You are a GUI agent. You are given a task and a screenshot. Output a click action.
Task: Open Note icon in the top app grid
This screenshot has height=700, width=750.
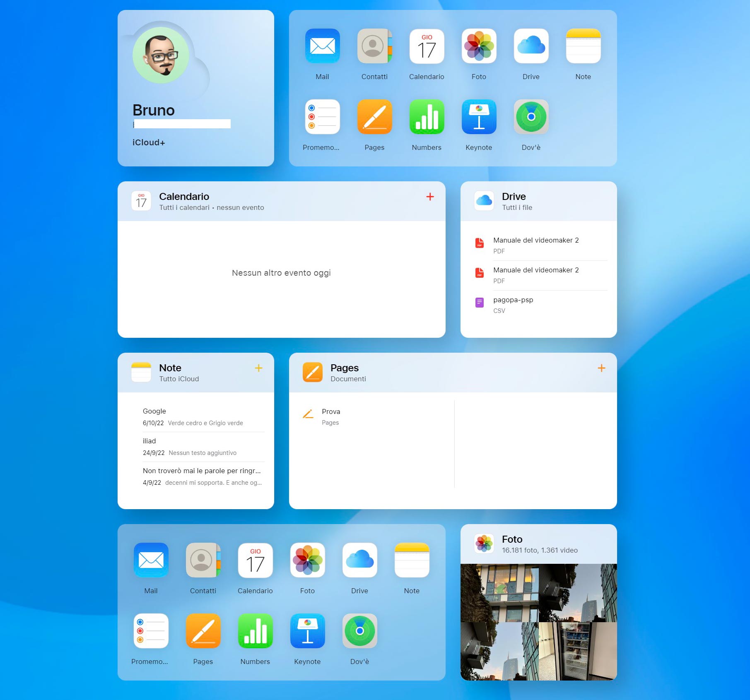point(583,46)
